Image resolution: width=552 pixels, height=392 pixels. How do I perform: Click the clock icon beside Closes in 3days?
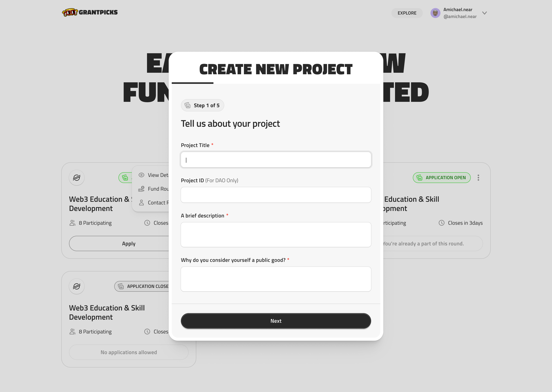point(442,223)
